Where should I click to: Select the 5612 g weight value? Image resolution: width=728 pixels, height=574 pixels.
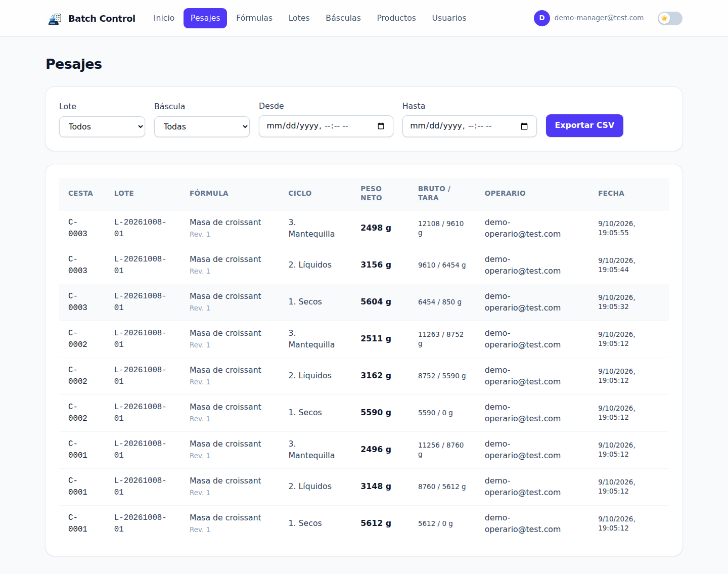point(376,523)
